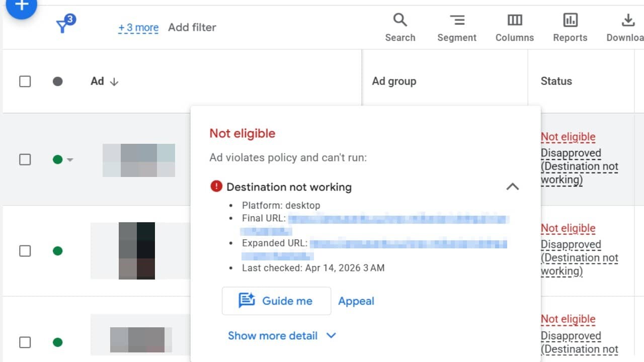Click the Status column header
This screenshot has height=362, width=644.
pos(556,81)
